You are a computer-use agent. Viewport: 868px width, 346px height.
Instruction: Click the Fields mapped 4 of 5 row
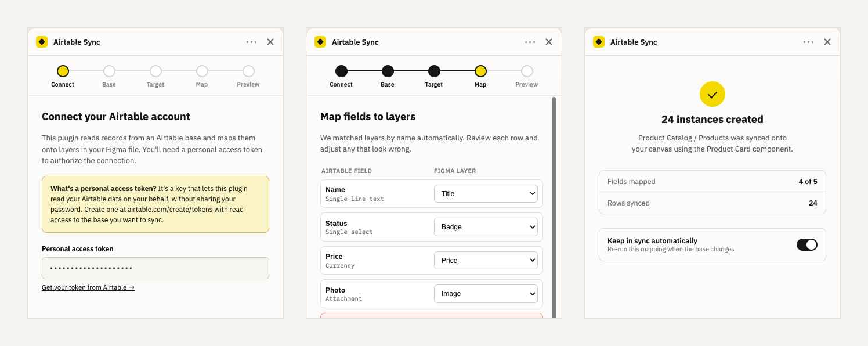[x=713, y=181]
